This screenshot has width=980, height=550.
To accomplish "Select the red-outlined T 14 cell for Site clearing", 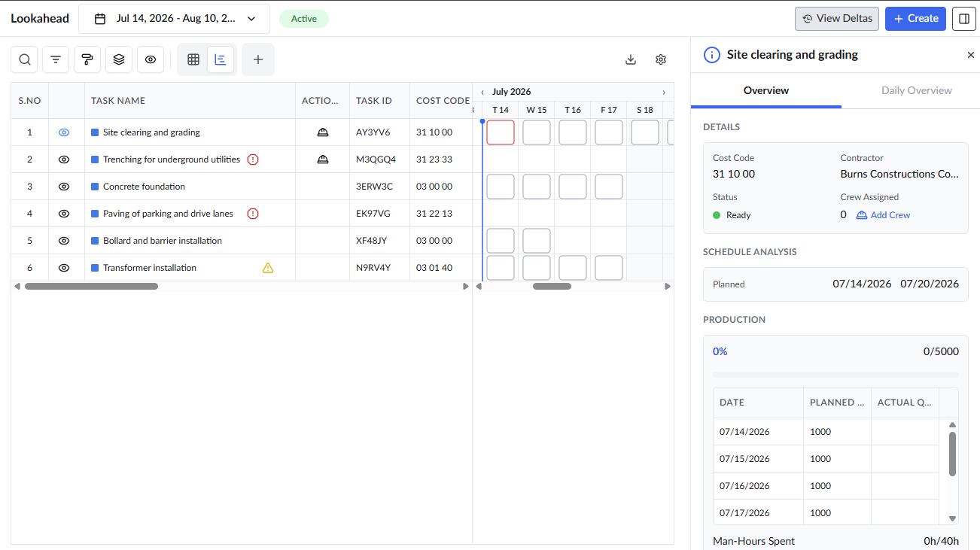I will click(501, 132).
